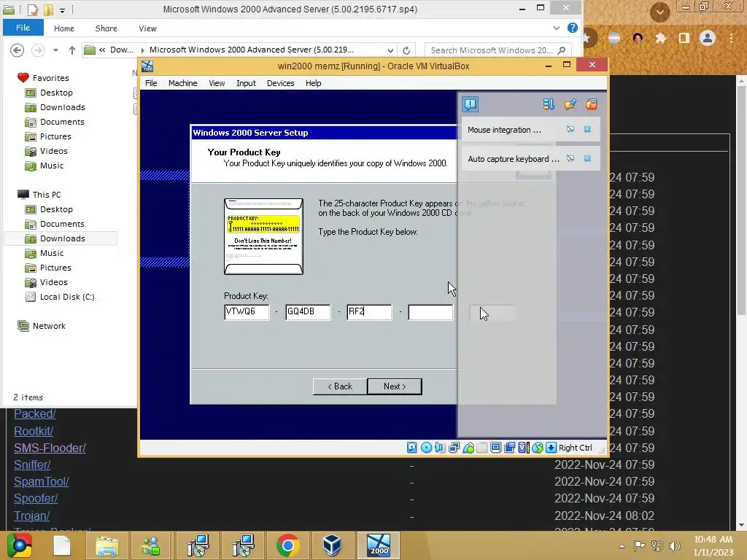Open VirtualBox Devices menu
The width and height of the screenshot is (747, 560).
[281, 83]
